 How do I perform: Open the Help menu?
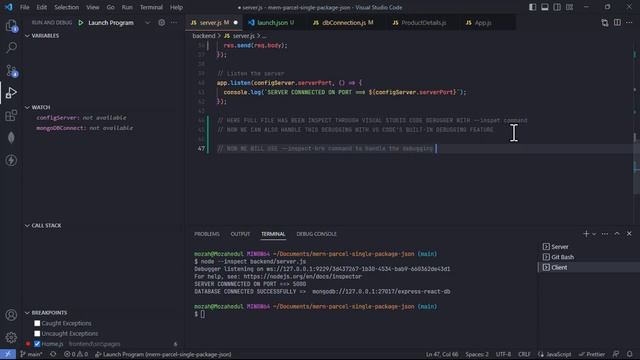[176, 7]
